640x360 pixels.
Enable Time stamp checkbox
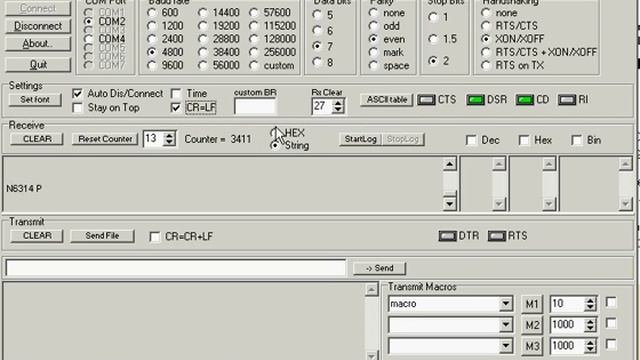click(176, 93)
